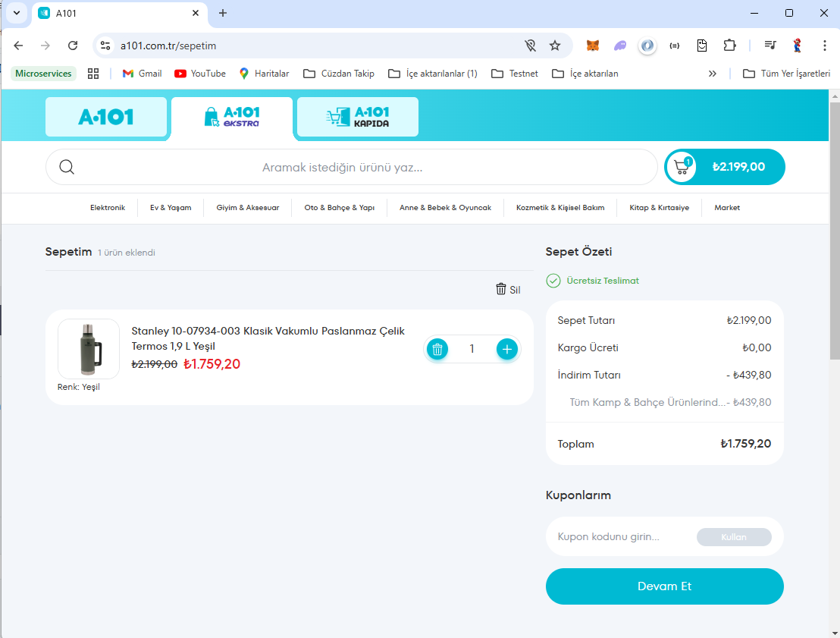
Task: Click the cart icon showing one item
Action: (682, 167)
